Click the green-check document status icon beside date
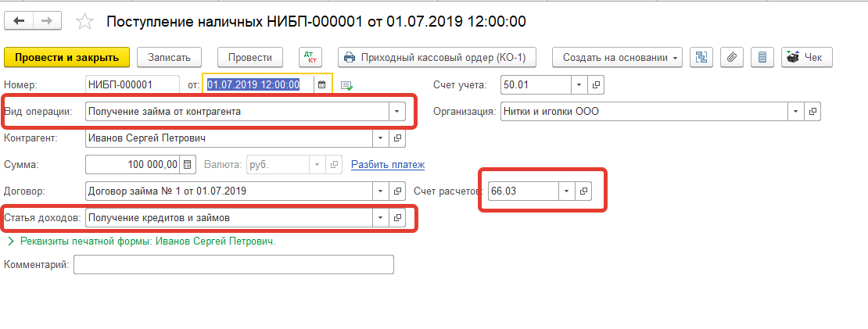 click(x=346, y=85)
